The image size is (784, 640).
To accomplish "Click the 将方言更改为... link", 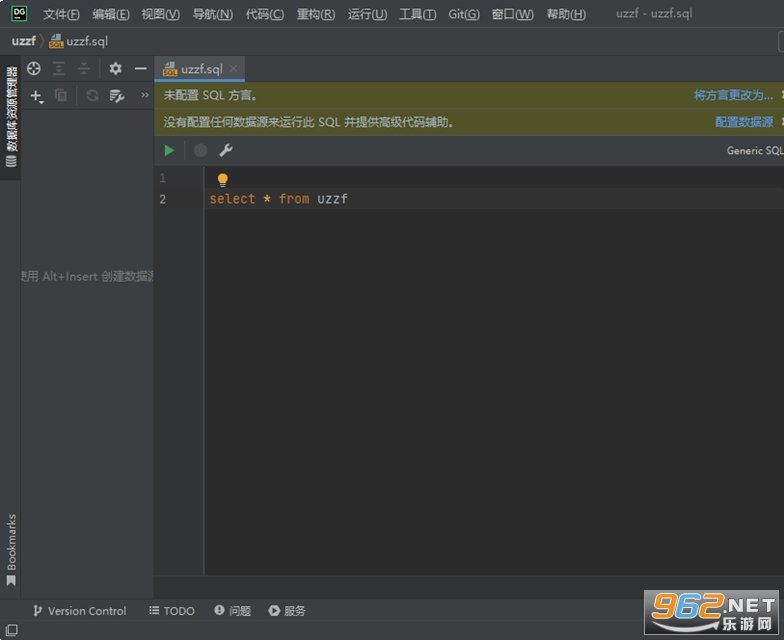I will (x=733, y=95).
